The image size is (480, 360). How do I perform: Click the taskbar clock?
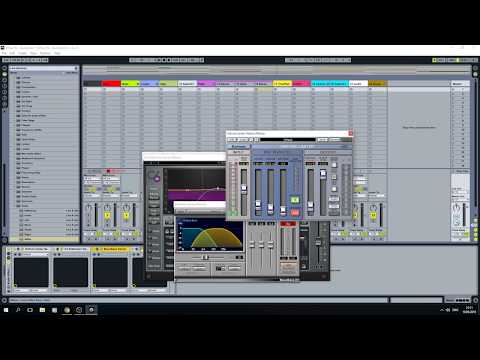click(x=469, y=310)
